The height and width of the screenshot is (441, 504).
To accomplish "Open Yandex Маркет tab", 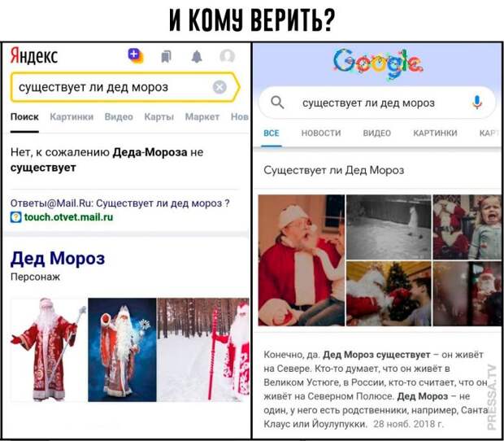I will point(202,117).
